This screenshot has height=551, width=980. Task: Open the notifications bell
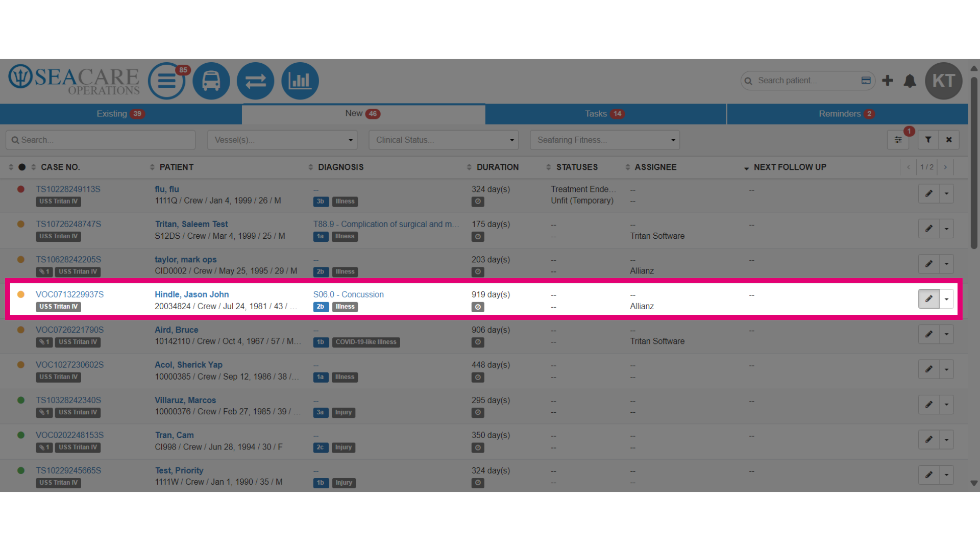tap(910, 81)
